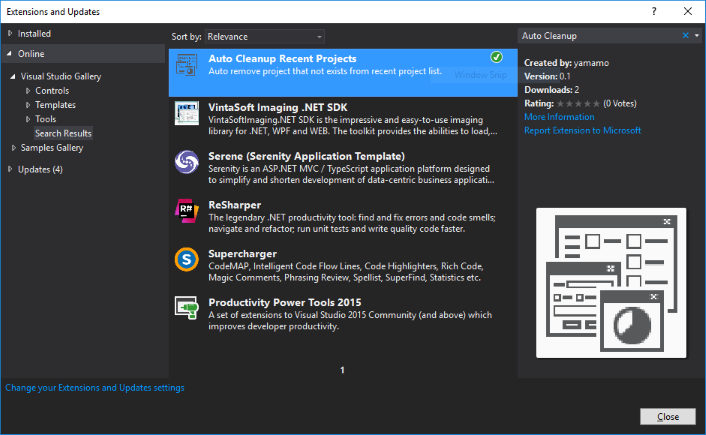Click the ReSharper description text
This screenshot has width=706, height=435.
coord(352,223)
